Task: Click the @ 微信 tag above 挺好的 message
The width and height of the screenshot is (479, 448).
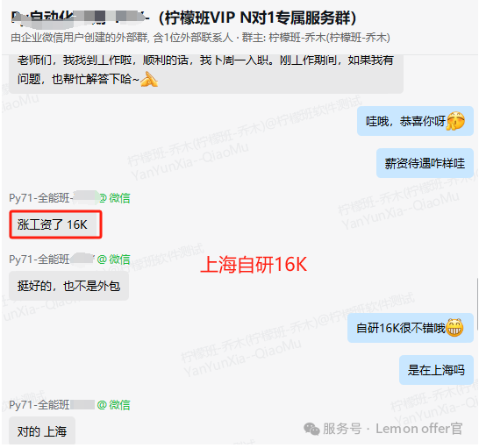Action: pyautogui.click(x=114, y=260)
